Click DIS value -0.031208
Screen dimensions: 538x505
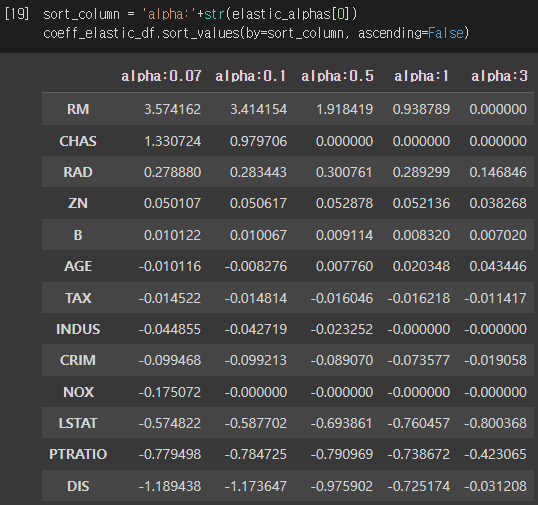point(495,486)
